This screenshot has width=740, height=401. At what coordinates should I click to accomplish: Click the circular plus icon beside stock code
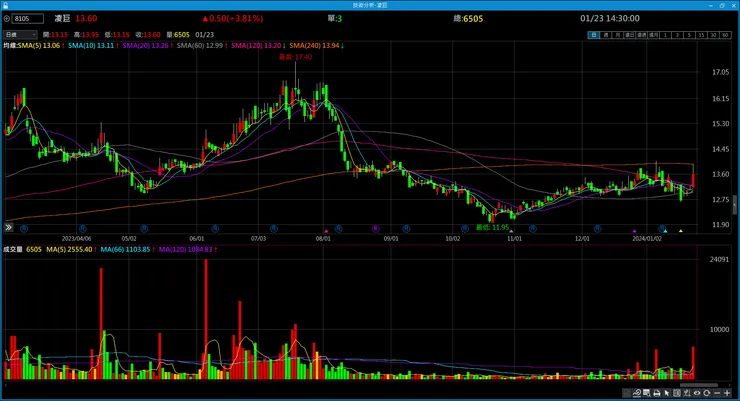pos(7,18)
